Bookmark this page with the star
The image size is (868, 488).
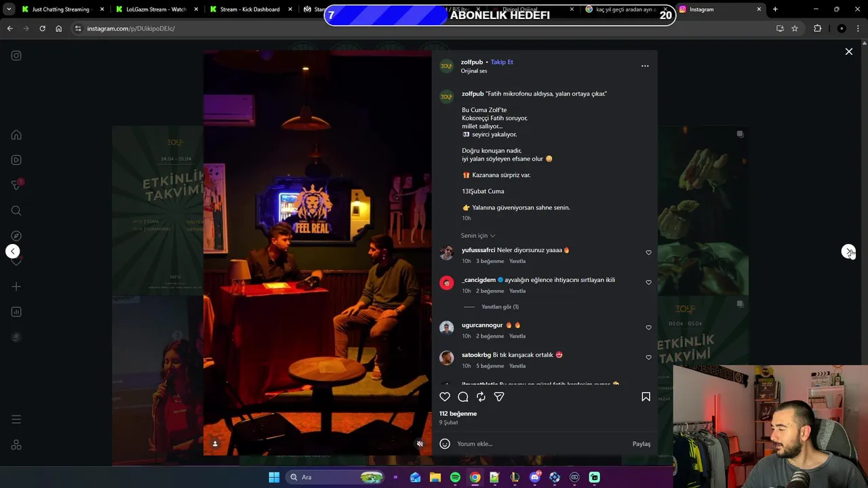[x=795, y=28]
